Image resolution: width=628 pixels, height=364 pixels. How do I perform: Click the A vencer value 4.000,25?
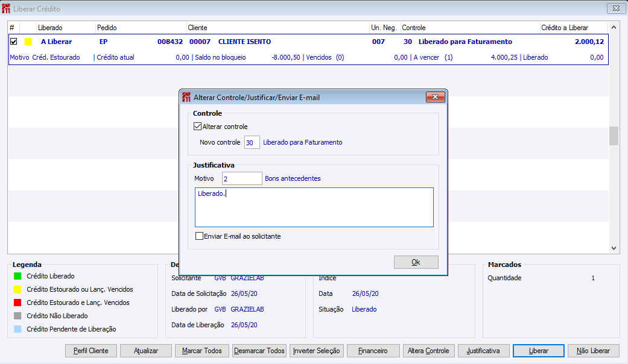[x=504, y=57]
